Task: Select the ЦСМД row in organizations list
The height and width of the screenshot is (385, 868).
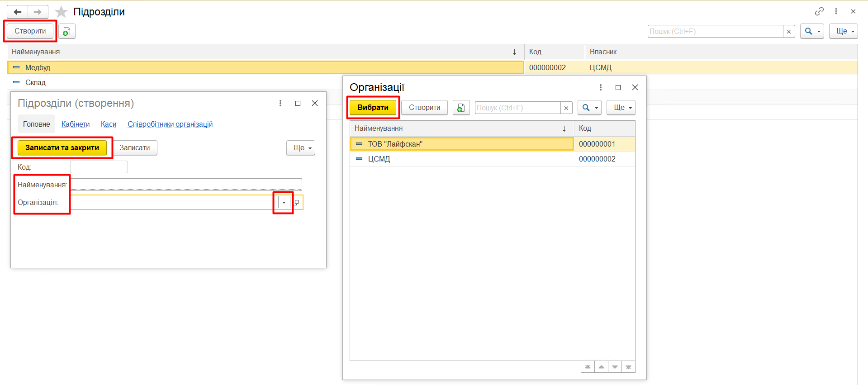Action: click(379, 159)
